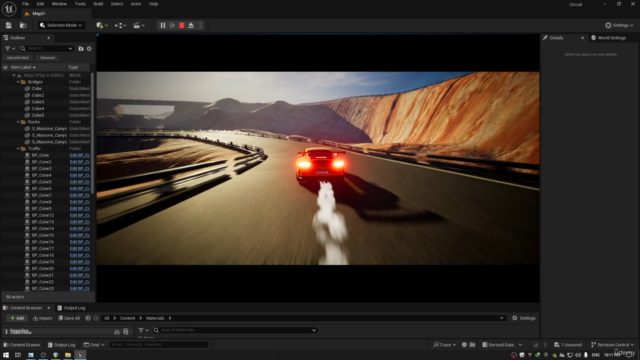
Task: Open the Selection Mode dropdown
Action: 61,25
